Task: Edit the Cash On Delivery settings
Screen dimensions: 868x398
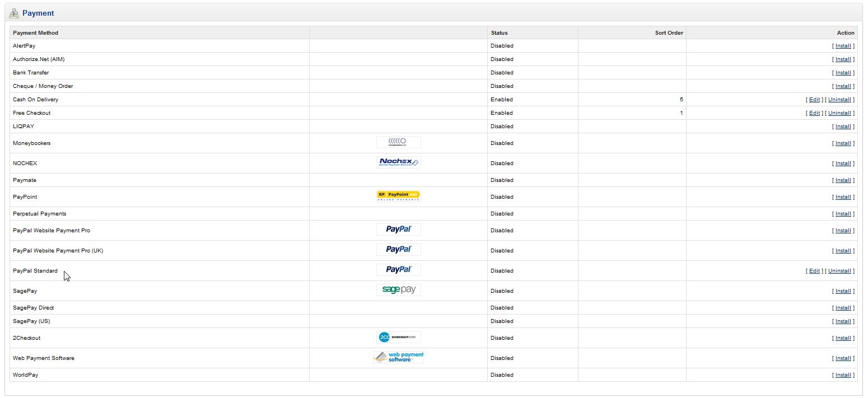Action: [x=814, y=100]
